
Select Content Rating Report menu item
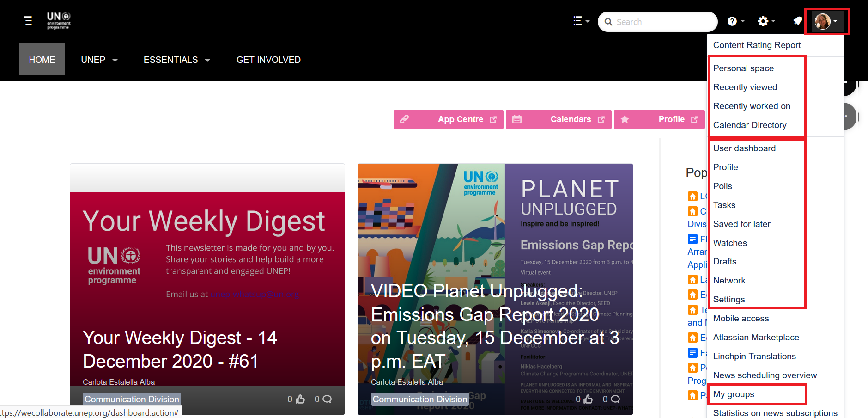(x=757, y=45)
